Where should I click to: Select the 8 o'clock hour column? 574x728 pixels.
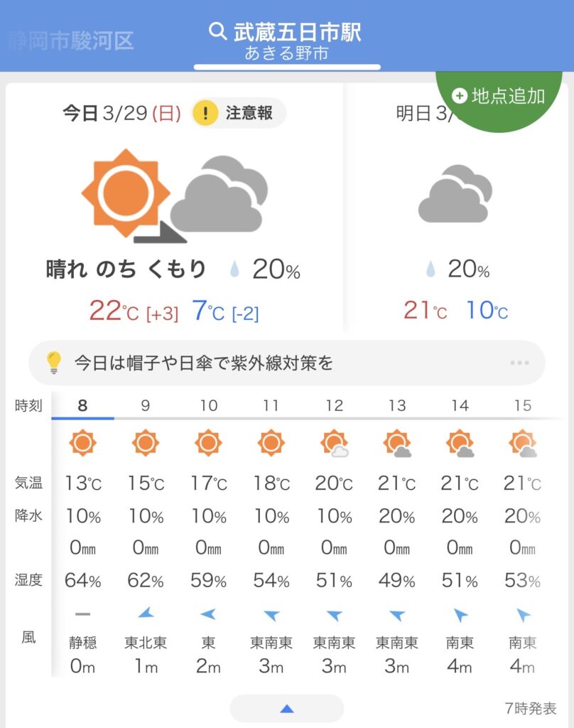(83, 406)
